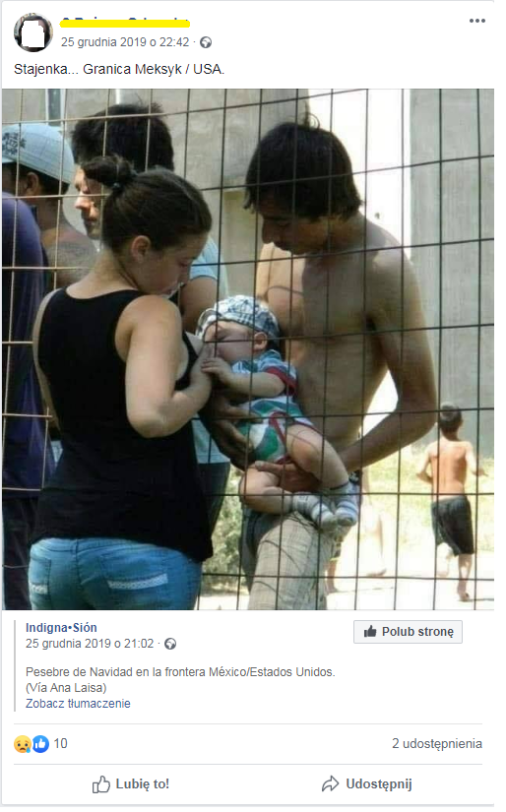Open the three-dot post options menu
The height and width of the screenshot is (812, 506).
(477, 21)
